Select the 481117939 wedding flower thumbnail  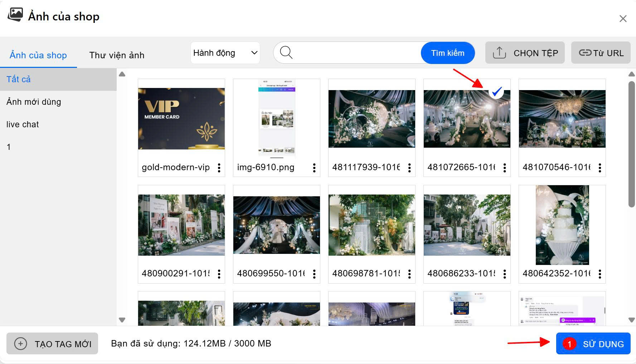point(372,119)
